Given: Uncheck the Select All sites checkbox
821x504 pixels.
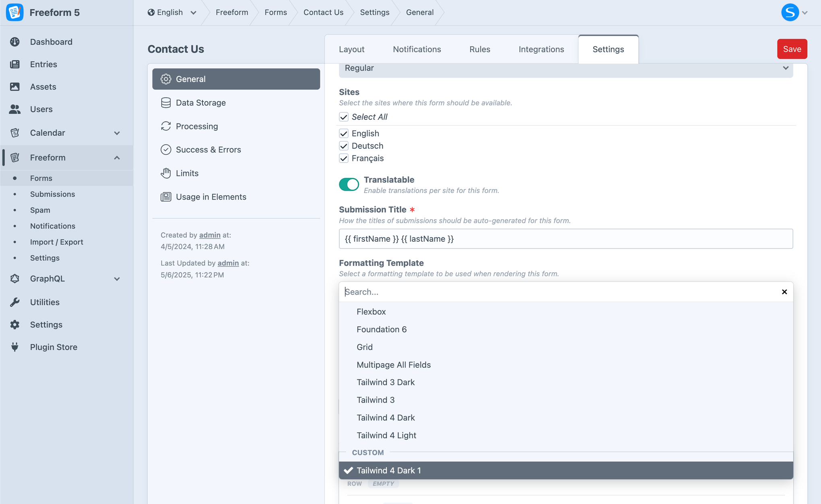Looking at the screenshot, I should point(344,117).
